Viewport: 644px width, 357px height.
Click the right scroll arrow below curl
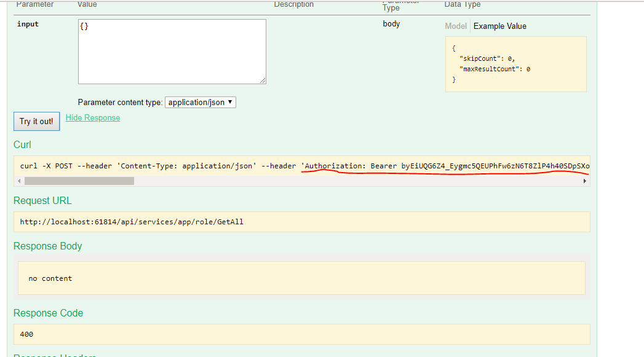click(585, 180)
